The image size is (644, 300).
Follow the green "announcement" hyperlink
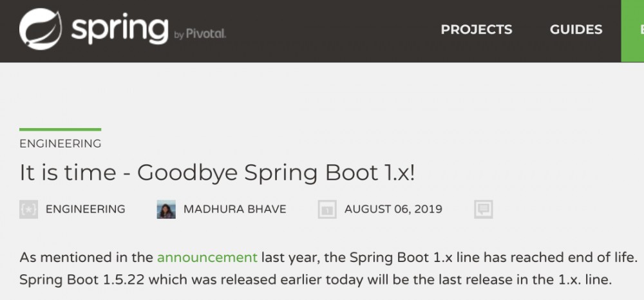click(207, 258)
